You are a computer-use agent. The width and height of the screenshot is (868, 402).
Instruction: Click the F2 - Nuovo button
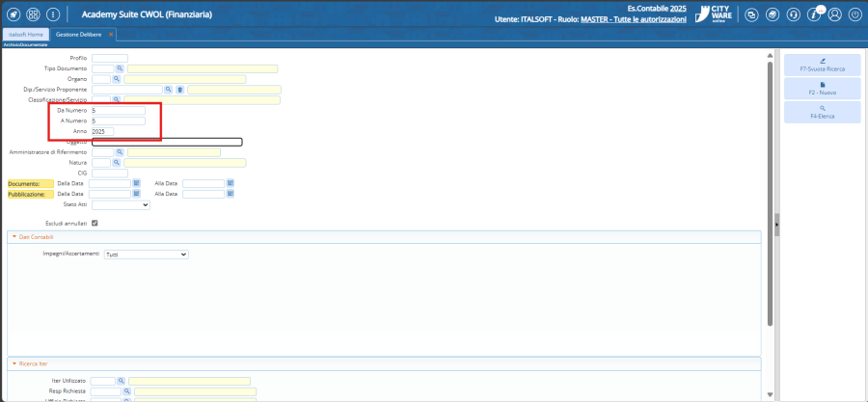click(x=822, y=89)
